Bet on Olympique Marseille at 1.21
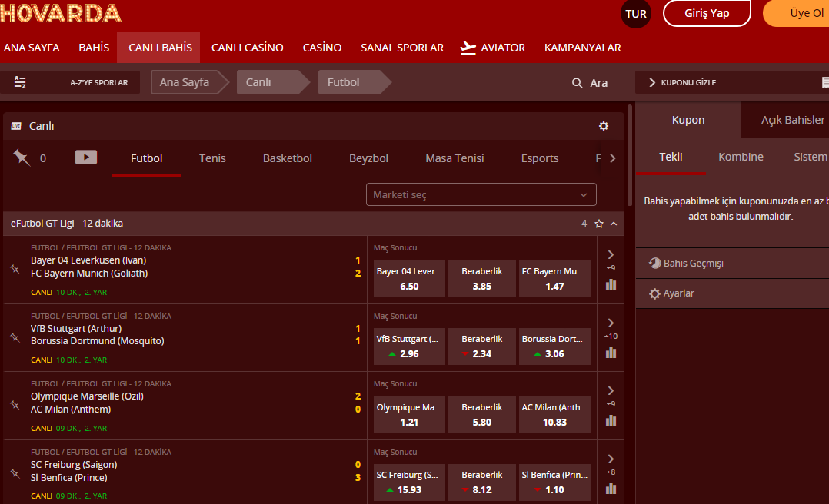 point(409,415)
